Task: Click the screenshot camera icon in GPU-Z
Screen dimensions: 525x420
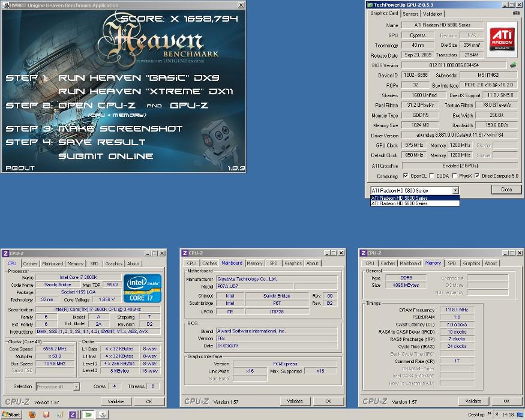Action: pos(516,13)
